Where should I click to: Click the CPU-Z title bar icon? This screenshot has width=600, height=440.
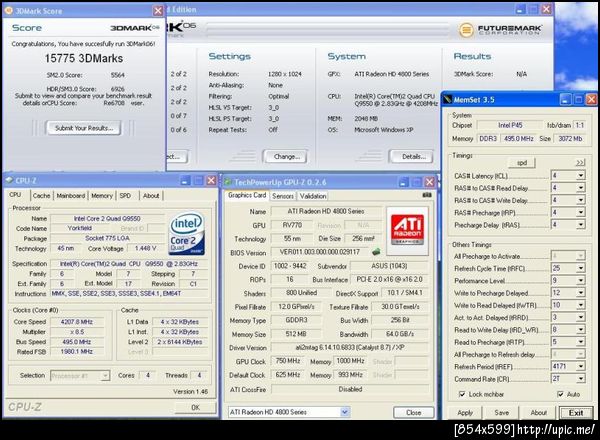tap(10, 181)
